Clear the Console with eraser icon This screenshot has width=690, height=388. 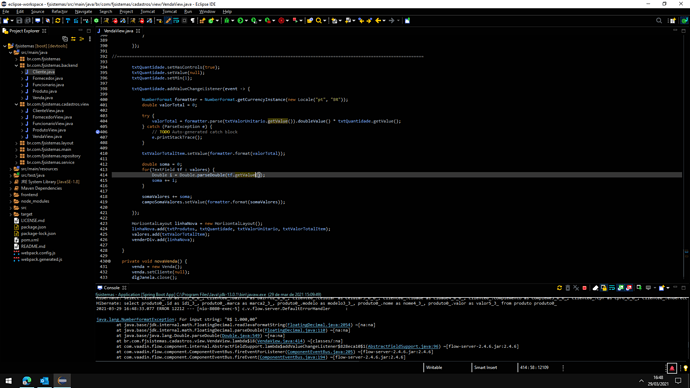[x=595, y=288]
